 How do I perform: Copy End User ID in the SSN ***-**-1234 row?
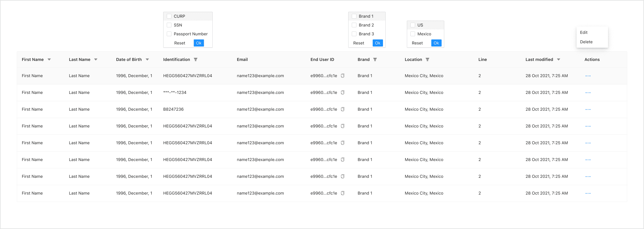click(x=343, y=92)
